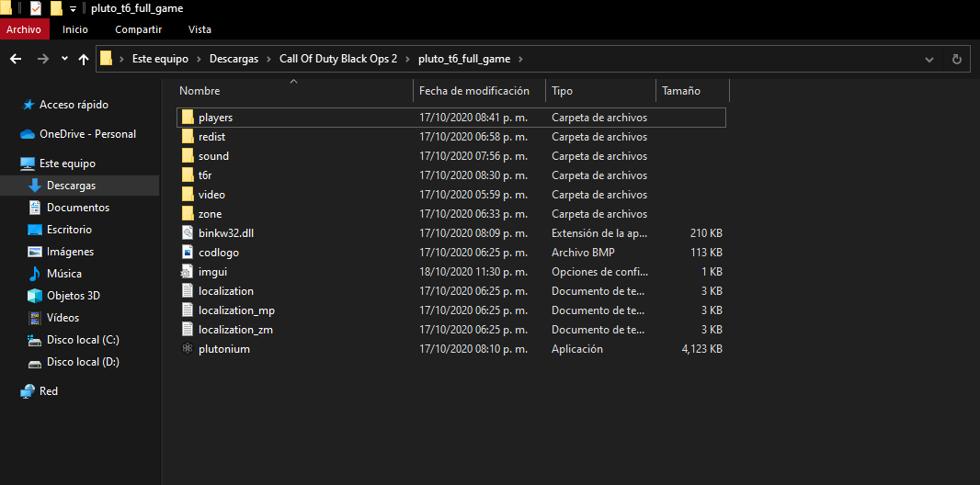This screenshot has width=980, height=485.
Task: Click the Documentos sidebar icon
Action: 35,208
